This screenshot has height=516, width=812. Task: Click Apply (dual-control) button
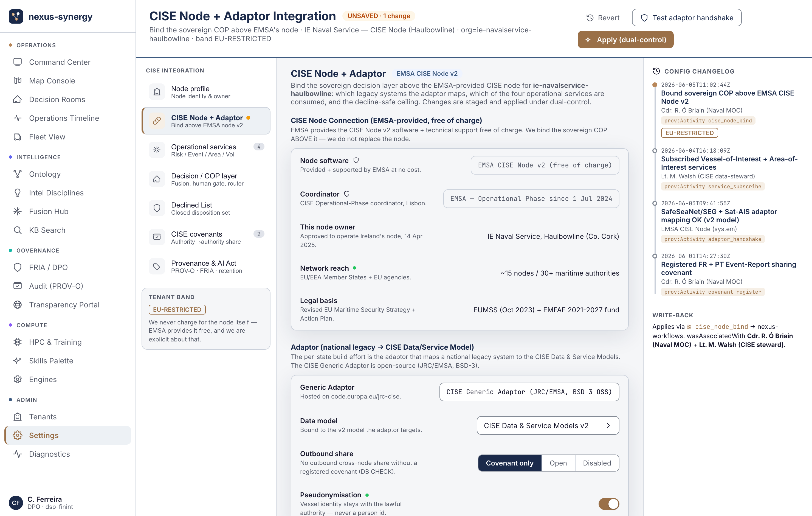625,40
